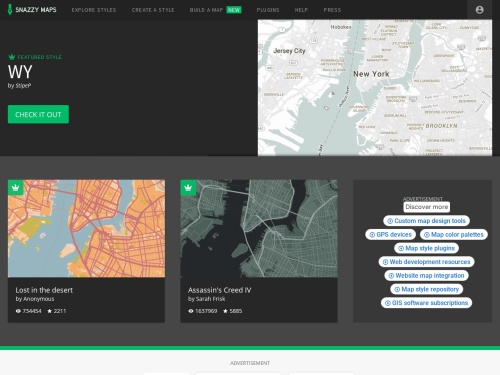Open Anonymous author link
Viewport: 500px width, 375px height.
click(39, 299)
